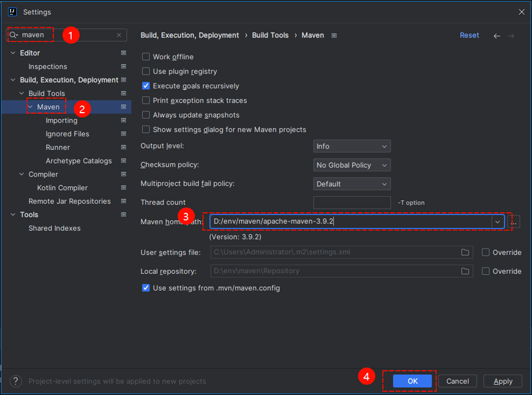This screenshot has width=532, height=395.
Task: Uncheck Execute goals recursively
Action: coord(146,86)
